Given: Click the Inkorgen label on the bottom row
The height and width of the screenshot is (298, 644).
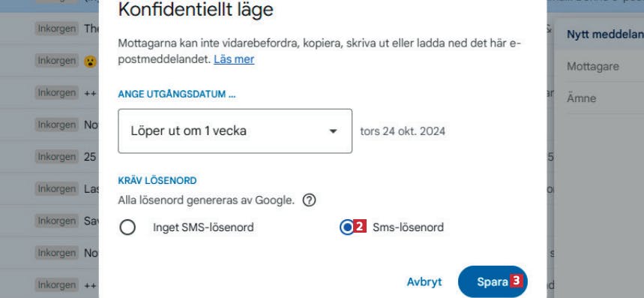Looking at the screenshot, I should pos(57,284).
